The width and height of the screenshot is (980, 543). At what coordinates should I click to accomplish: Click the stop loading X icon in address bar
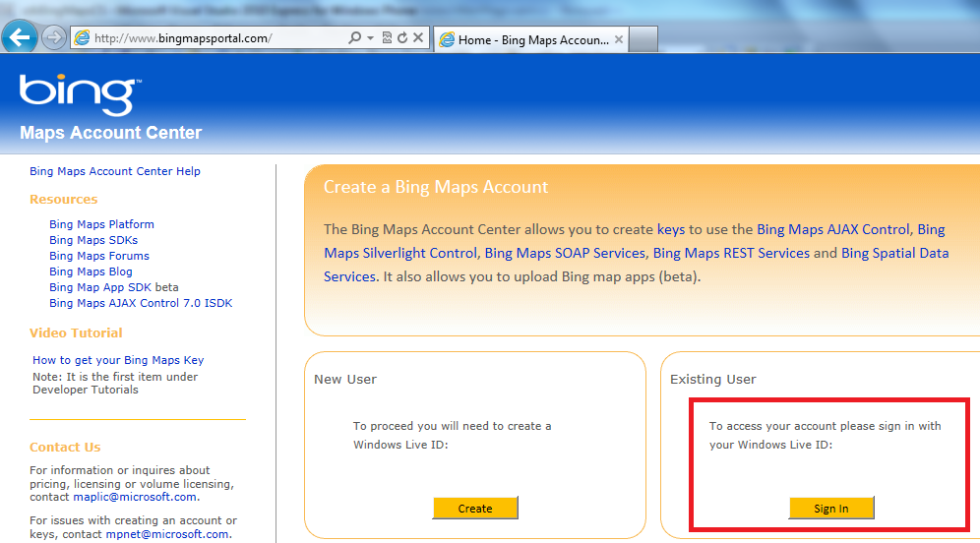pos(418,38)
